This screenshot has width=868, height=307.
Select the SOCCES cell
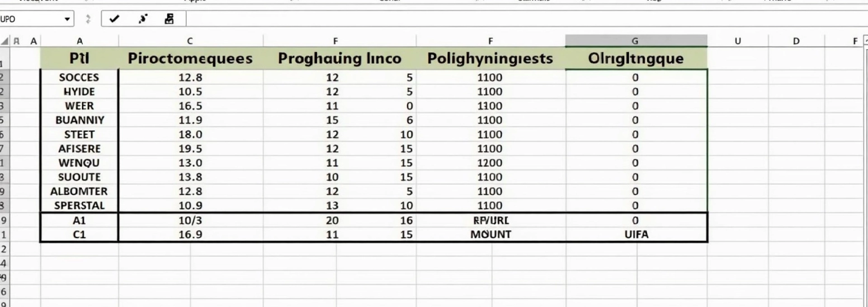(80, 77)
